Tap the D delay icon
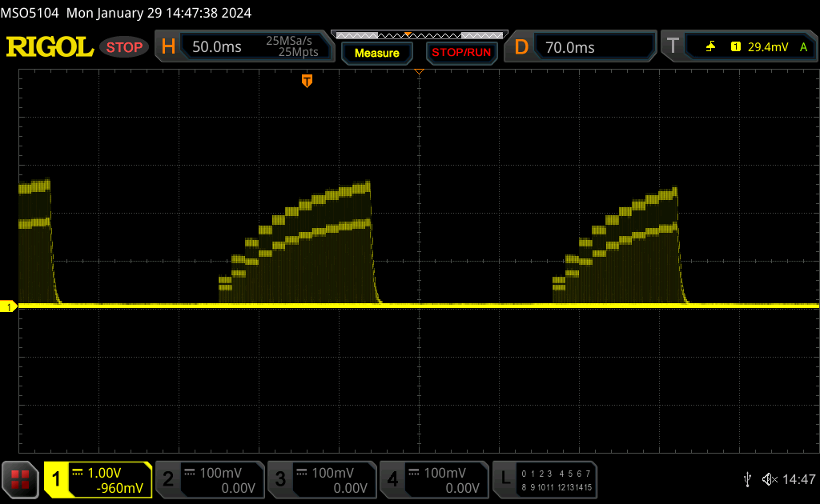Viewport: 820px width, 504px height. coord(521,47)
